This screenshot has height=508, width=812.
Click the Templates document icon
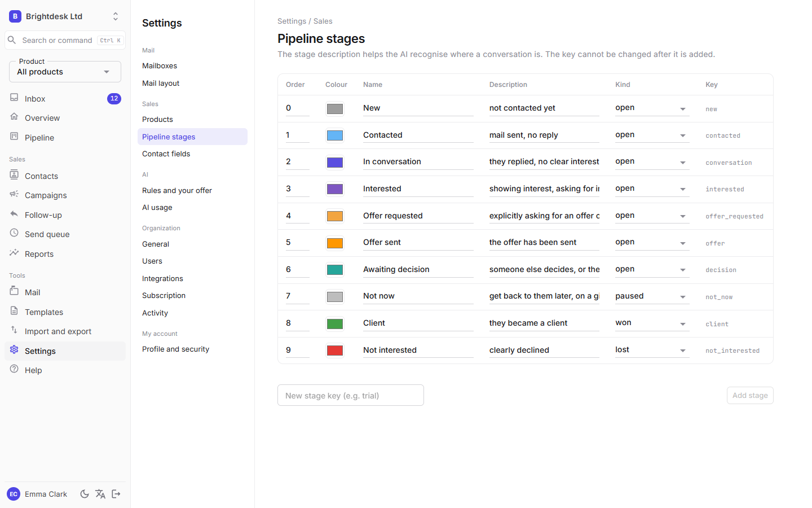click(x=14, y=311)
